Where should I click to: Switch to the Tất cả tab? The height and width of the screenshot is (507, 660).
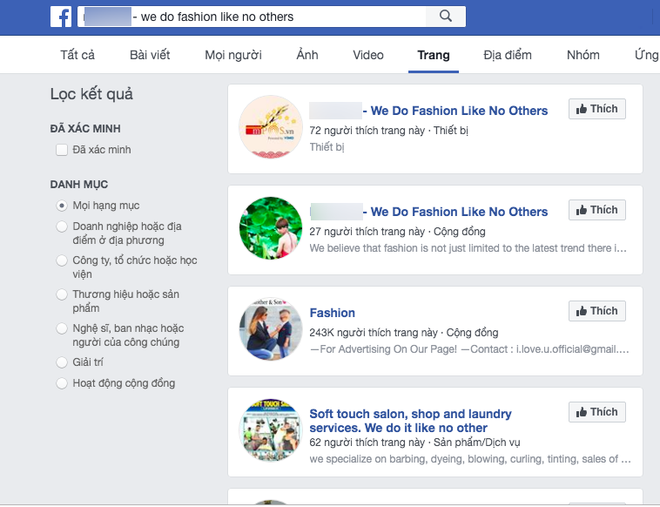click(x=77, y=55)
